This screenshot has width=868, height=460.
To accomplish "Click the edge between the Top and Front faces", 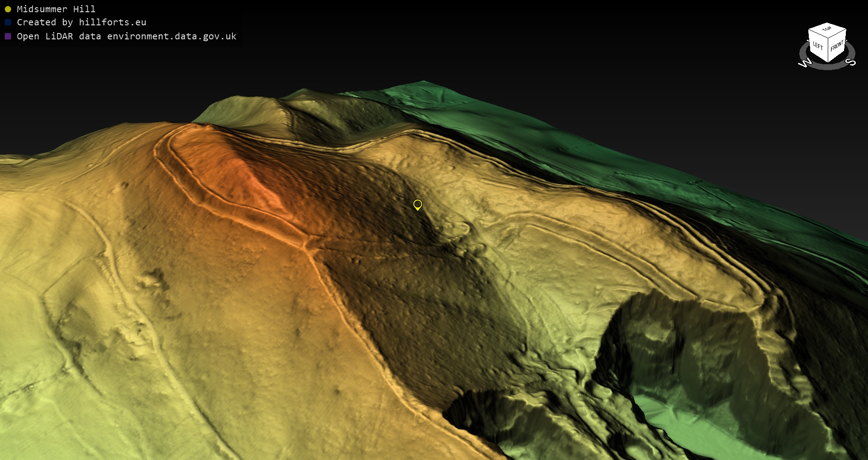I will pos(837,33).
